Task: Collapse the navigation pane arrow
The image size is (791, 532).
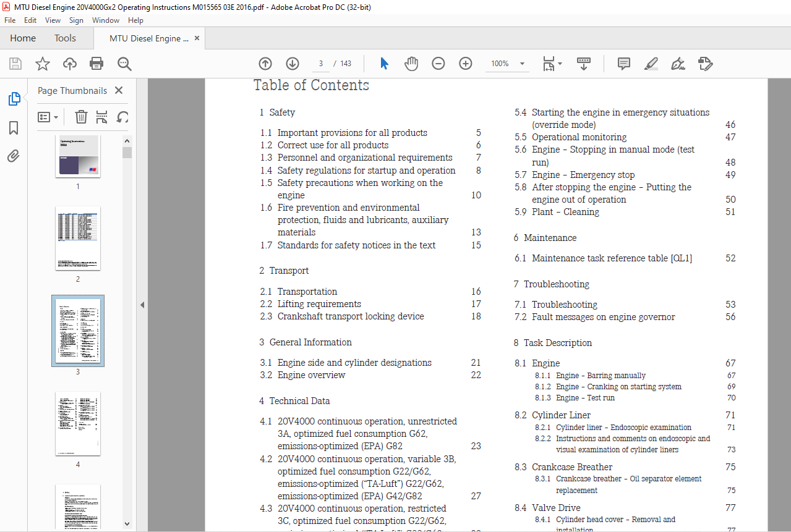Action: (x=142, y=305)
